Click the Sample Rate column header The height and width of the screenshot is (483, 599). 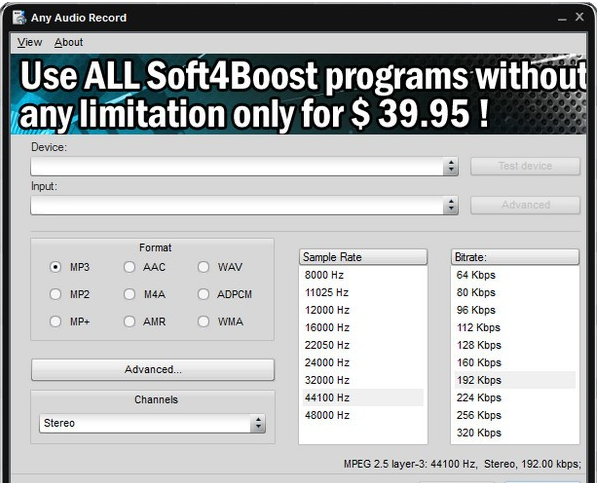coord(363,257)
